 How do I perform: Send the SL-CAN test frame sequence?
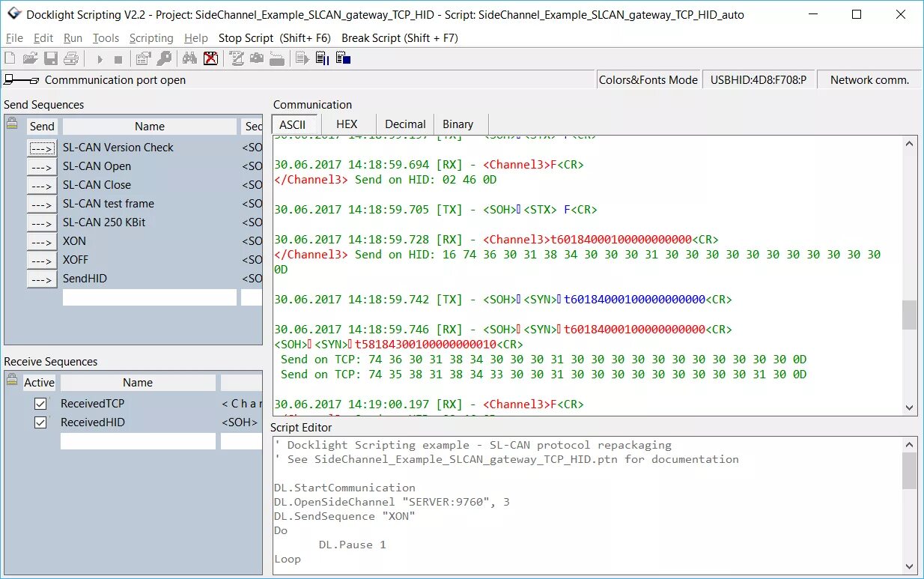(x=42, y=204)
